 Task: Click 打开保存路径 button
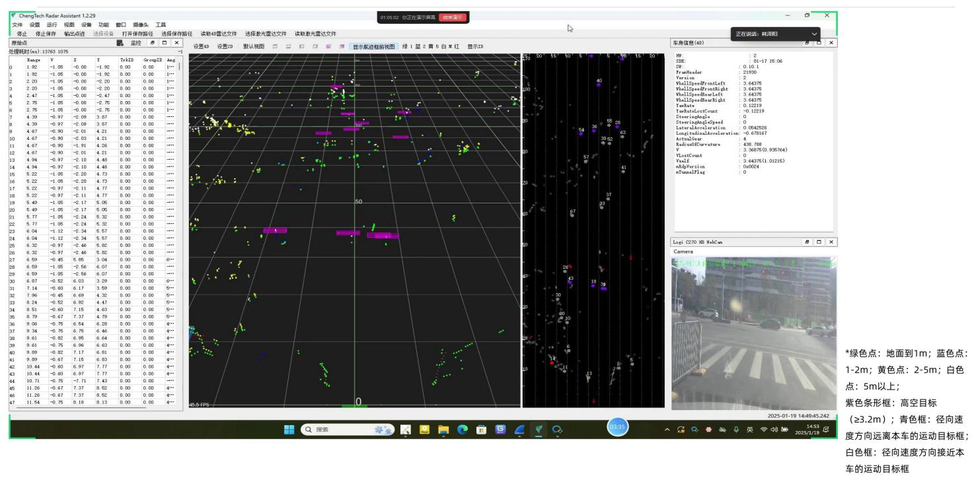point(137,34)
